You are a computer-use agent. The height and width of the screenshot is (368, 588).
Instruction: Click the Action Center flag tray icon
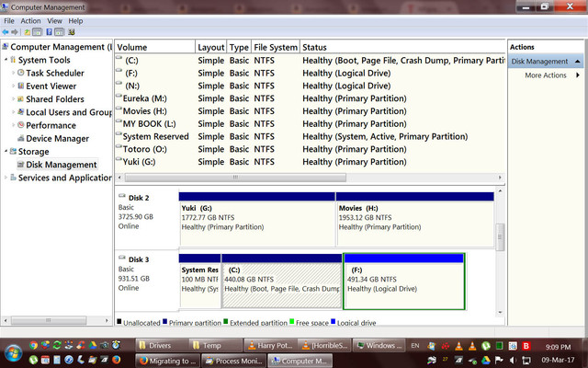[499, 360]
